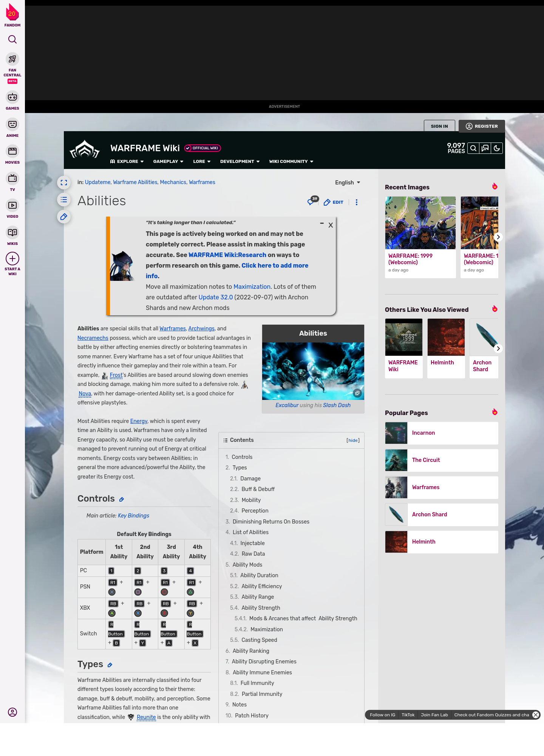Screen dimensions: 544x756
Task: Open the Incarnon popular page thumbnail
Action: coord(396,433)
